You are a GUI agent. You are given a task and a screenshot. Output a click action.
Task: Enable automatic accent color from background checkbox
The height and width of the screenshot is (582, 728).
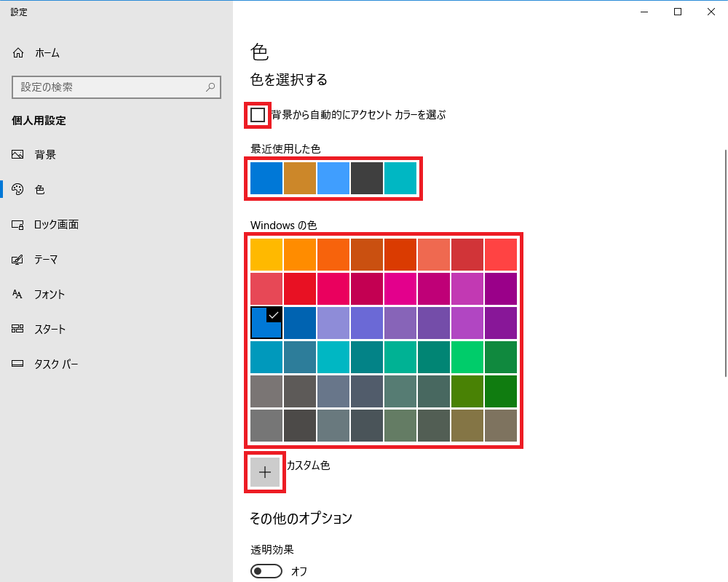[x=258, y=115]
